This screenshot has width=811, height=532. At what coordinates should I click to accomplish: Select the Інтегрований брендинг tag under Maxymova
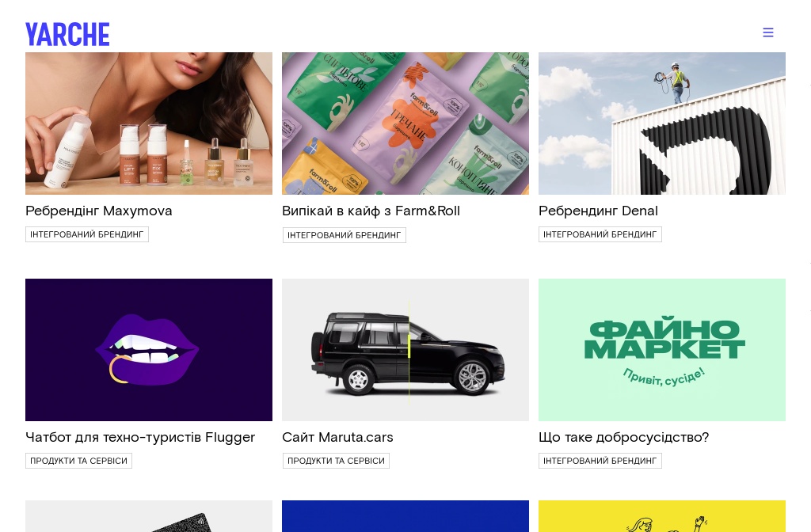(x=87, y=234)
